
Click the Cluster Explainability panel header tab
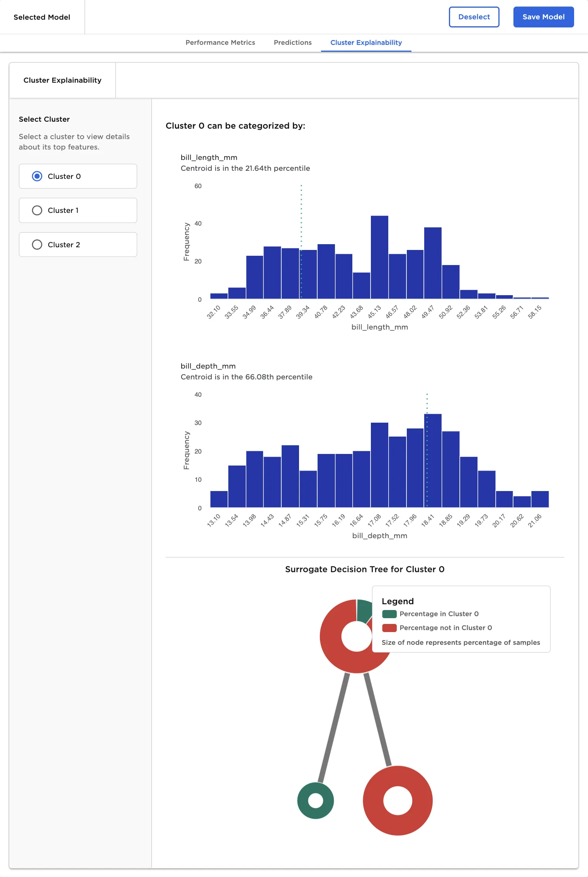[x=63, y=80]
